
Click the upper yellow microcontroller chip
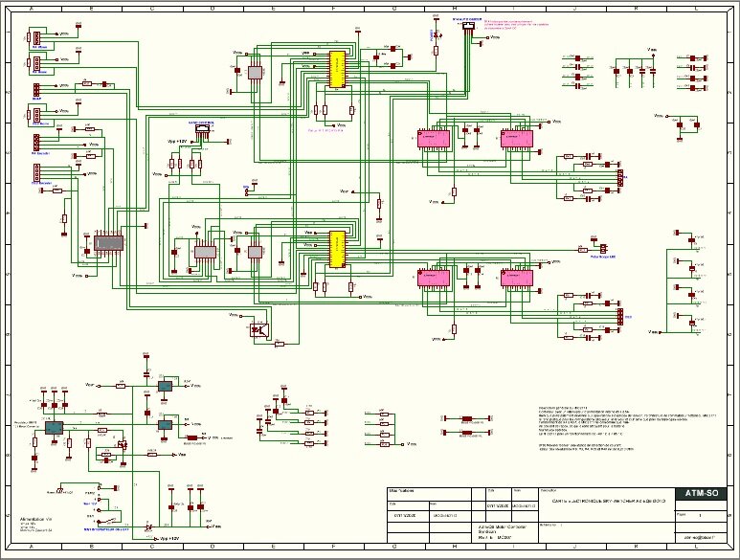[337, 69]
